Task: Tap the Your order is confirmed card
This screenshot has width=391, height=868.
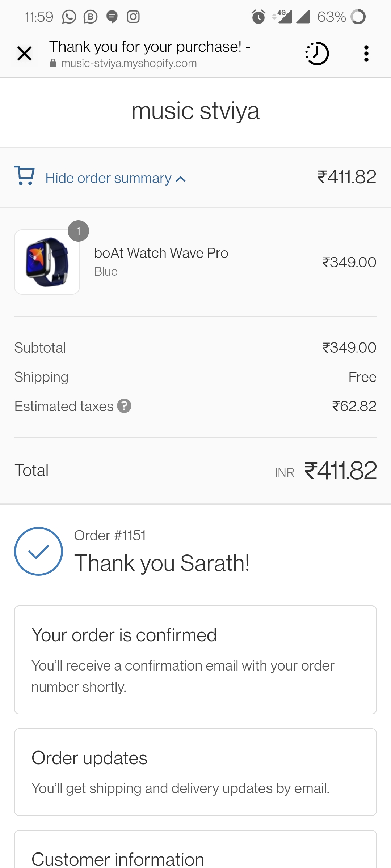Action: pyautogui.click(x=195, y=660)
